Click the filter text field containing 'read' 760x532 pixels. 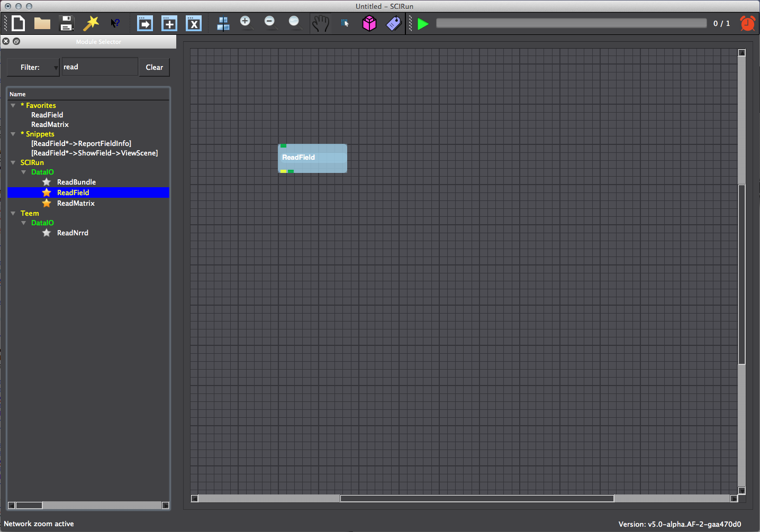(99, 67)
